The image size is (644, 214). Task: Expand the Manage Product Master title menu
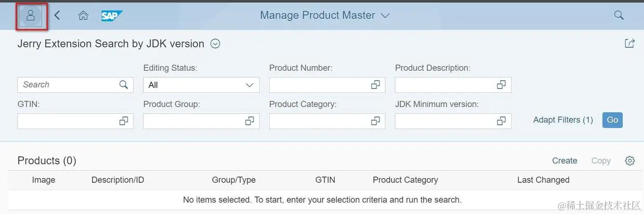[385, 16]
